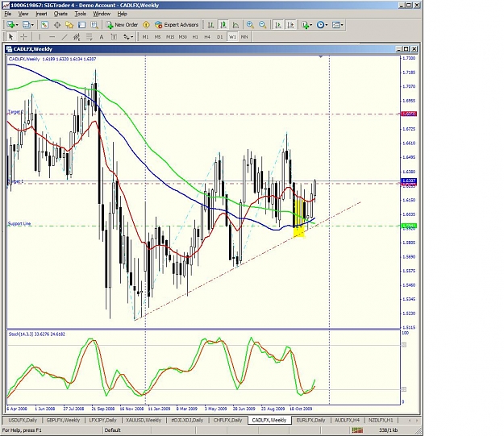Open the templates icon
Viewport: 504px width, 436px height.
[336, 25]
